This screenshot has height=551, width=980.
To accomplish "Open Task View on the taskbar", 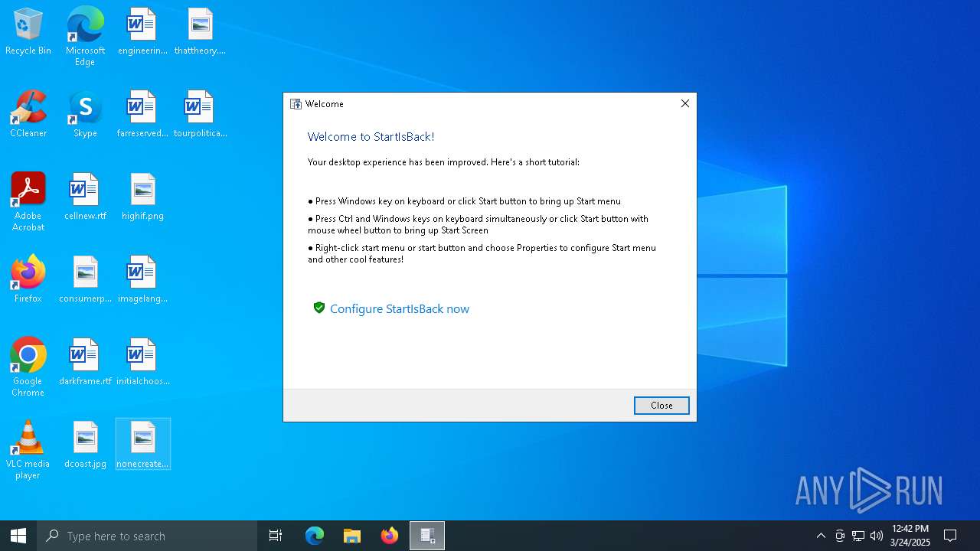I will click(x=276, y=536).
